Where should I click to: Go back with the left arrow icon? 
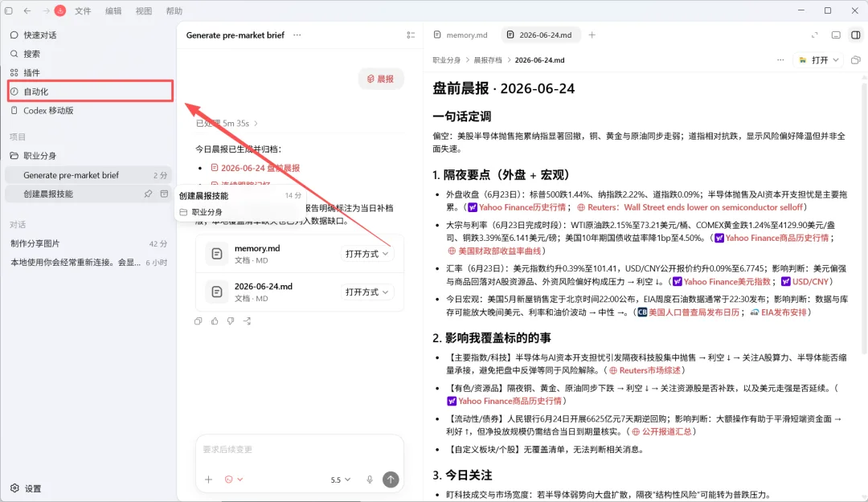(27, 10)
